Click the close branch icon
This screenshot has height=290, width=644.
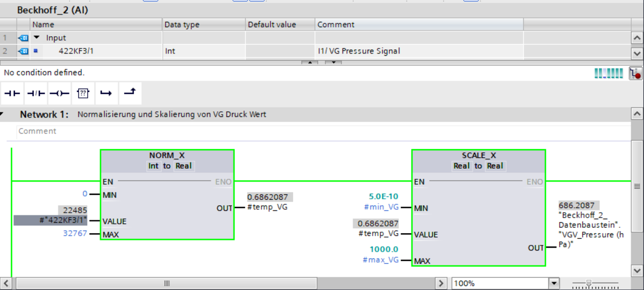129,93
